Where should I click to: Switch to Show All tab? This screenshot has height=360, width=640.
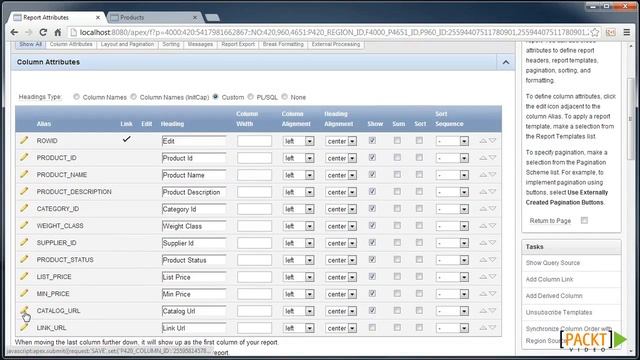coord(30,44)
